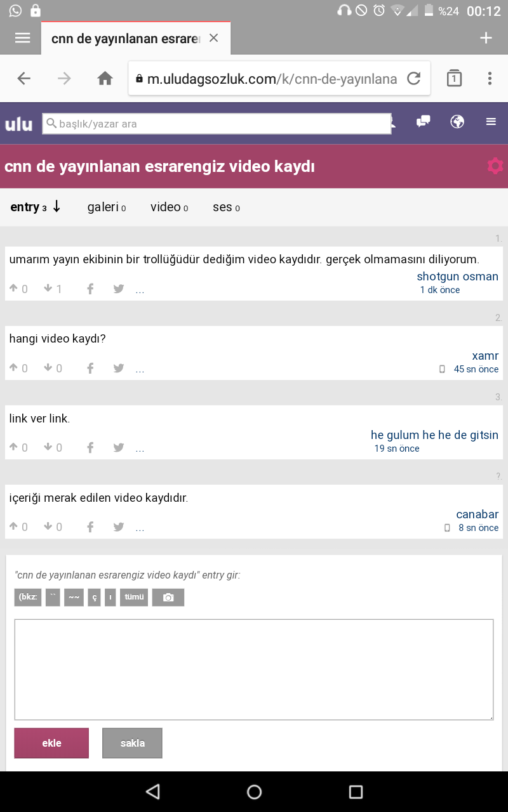Share shotgun osman's entry on Twitter

tap(119, 289)
